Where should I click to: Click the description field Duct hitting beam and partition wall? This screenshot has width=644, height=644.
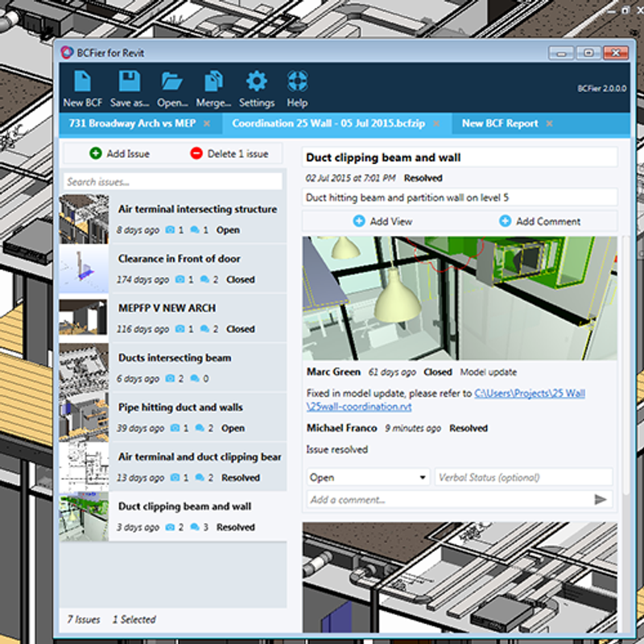pyautogui.click(x=460, y=197)
